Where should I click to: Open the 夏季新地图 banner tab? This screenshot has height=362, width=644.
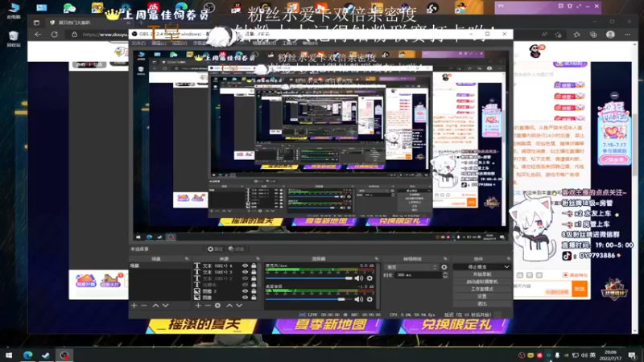328,326
